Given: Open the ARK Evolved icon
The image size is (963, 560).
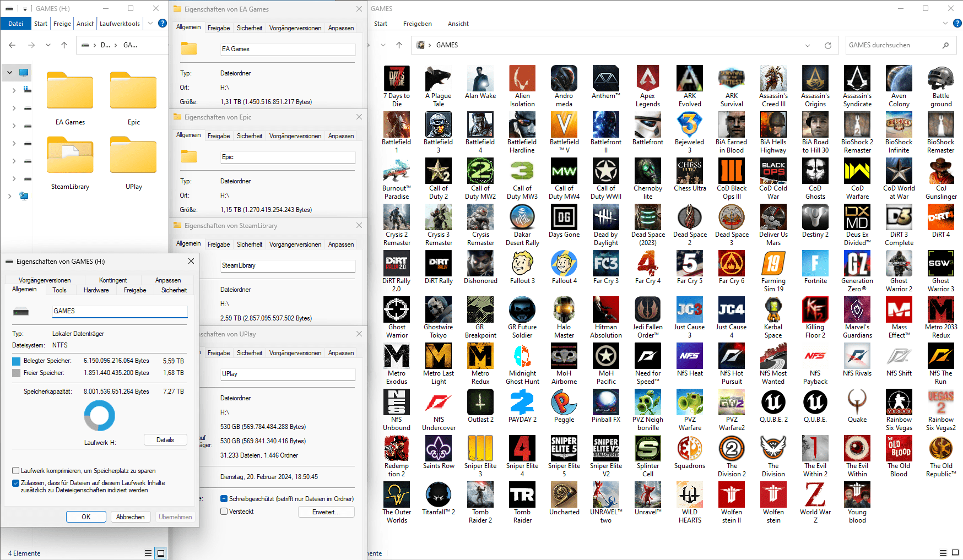Looking at the screenshot, I should click(690, 86).
